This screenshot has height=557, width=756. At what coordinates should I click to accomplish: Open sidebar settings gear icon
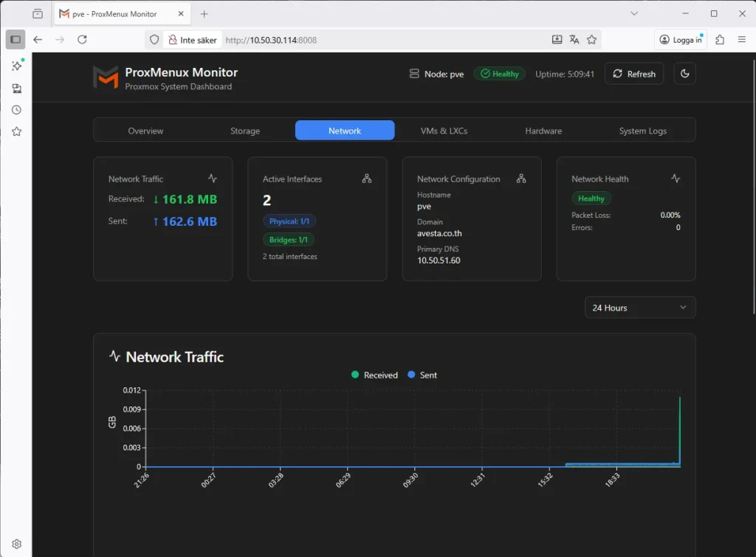(x=16, y=544)
